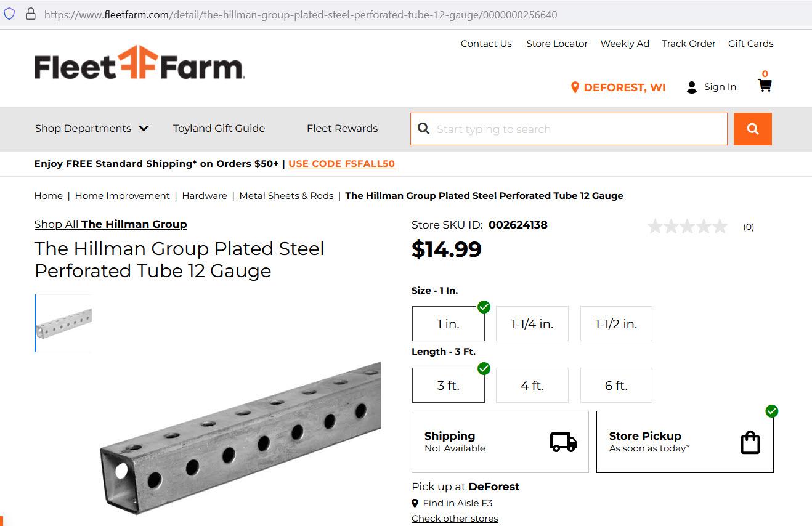
Task: Switch to the Toyland Gift Guide section
Action: [x=219, y=129]
